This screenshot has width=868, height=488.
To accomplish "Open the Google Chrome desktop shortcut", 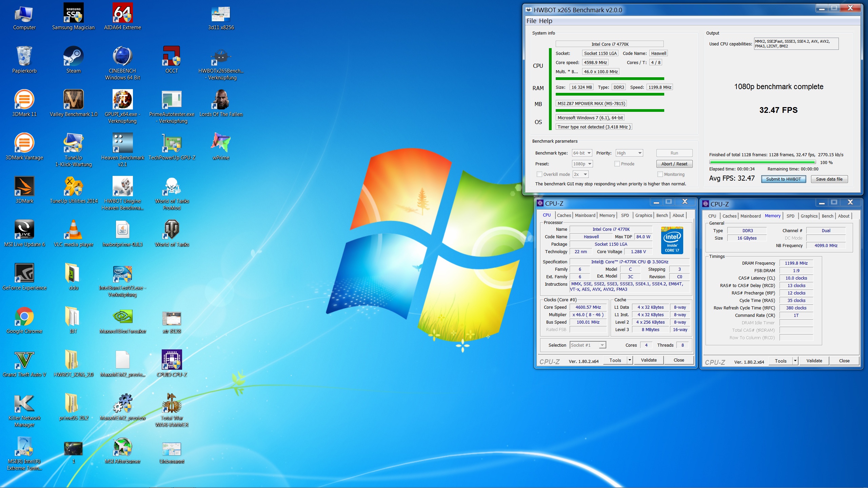I will click(x=24, y=320).
